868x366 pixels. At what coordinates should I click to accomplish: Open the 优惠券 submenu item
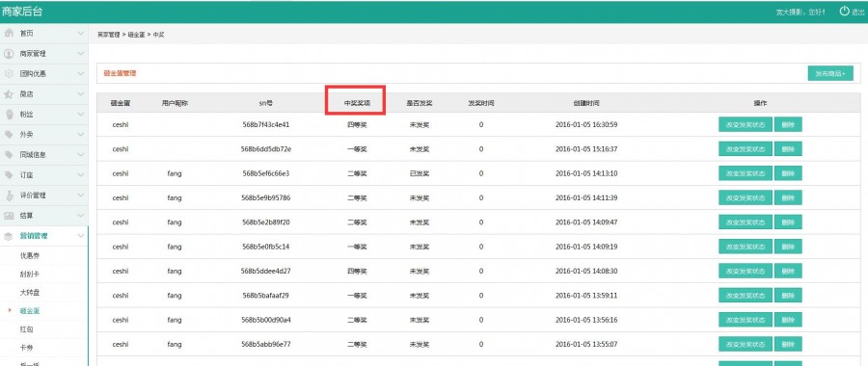point(30,256)
